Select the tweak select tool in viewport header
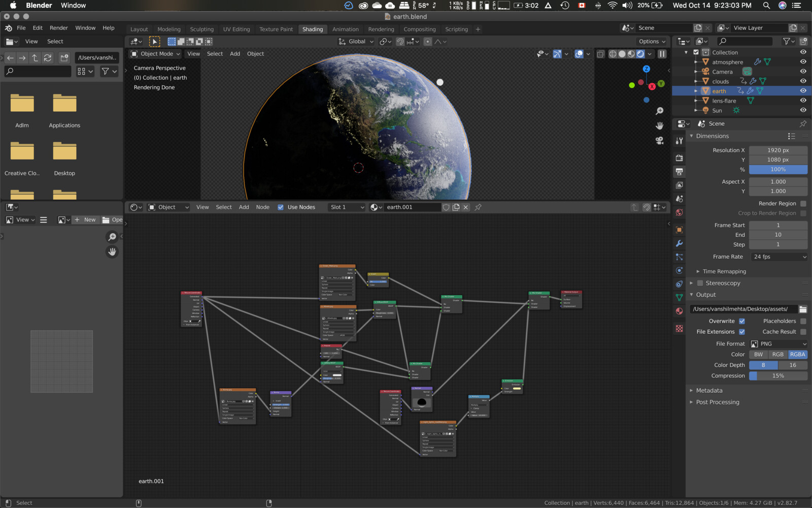This screenshot has height=508, width=812. 154,42
